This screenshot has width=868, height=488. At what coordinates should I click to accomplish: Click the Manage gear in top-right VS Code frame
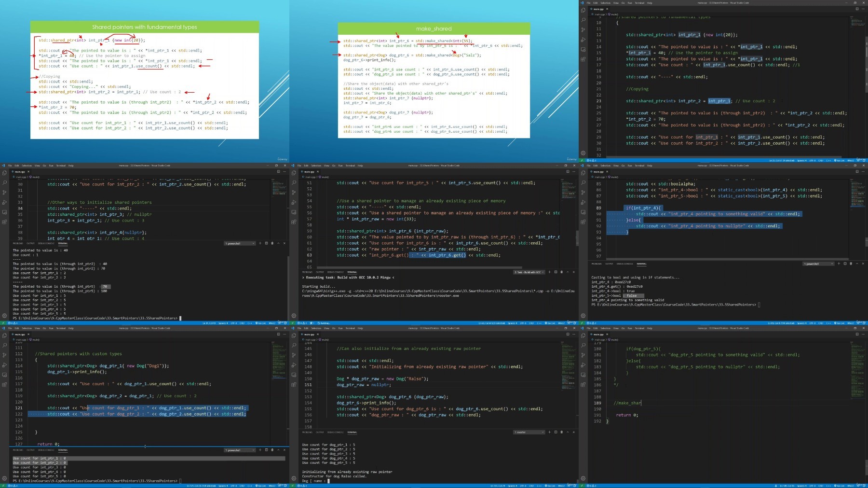(x=583, y=153)
